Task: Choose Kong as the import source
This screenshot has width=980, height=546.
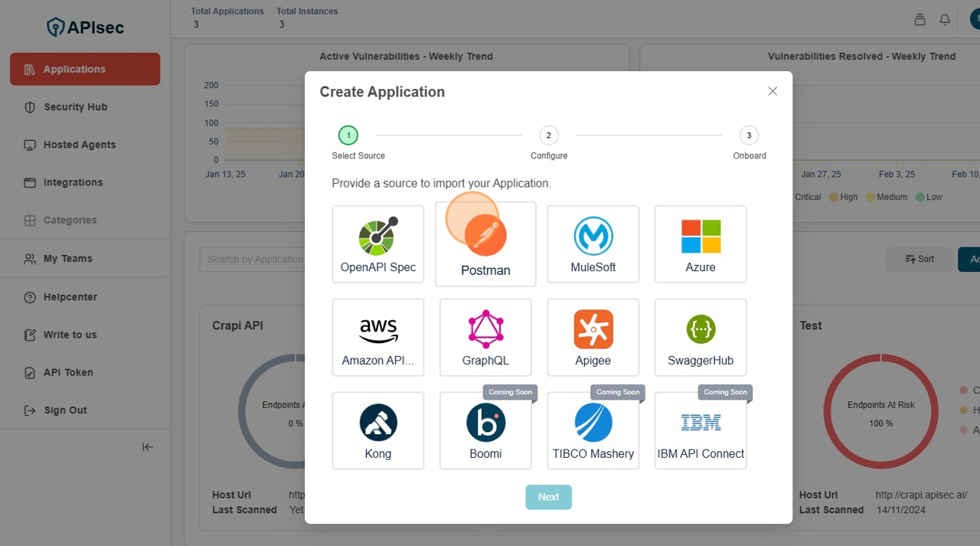Action: point(377,430)
